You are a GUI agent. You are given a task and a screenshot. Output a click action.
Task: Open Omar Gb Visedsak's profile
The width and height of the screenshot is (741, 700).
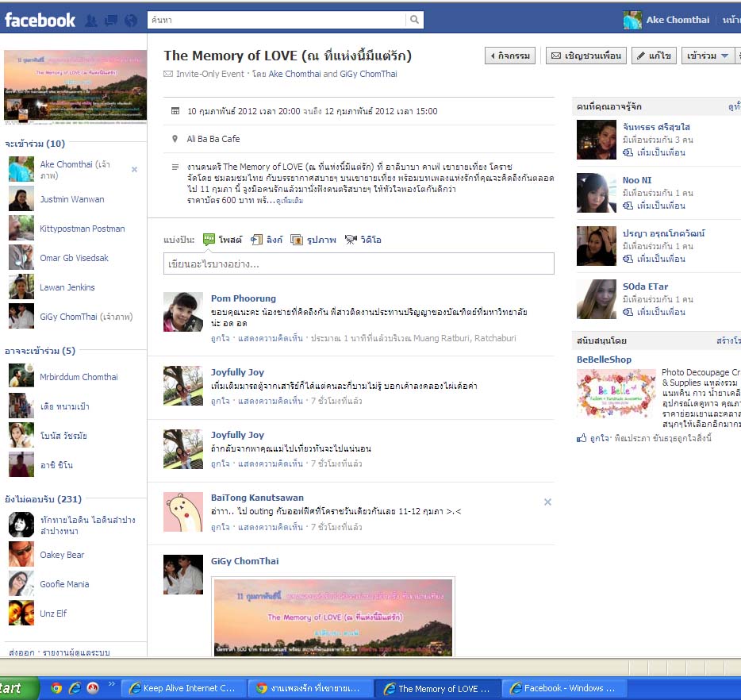[x=75, y=258]
